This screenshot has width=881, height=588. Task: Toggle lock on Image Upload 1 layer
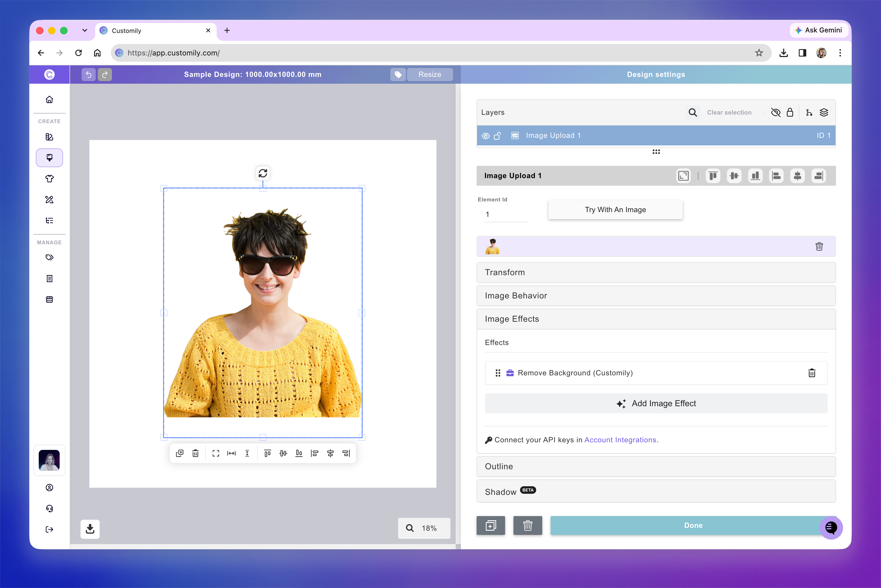click(497, 136)
